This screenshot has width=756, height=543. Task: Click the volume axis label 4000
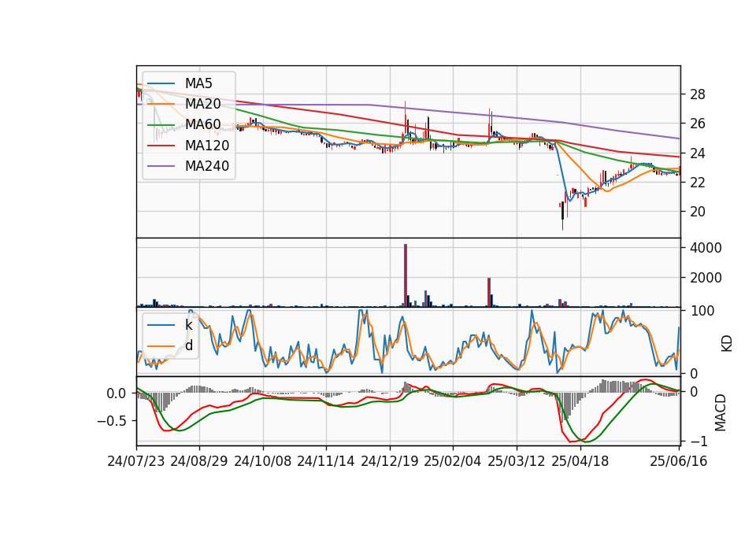[706, 248]
